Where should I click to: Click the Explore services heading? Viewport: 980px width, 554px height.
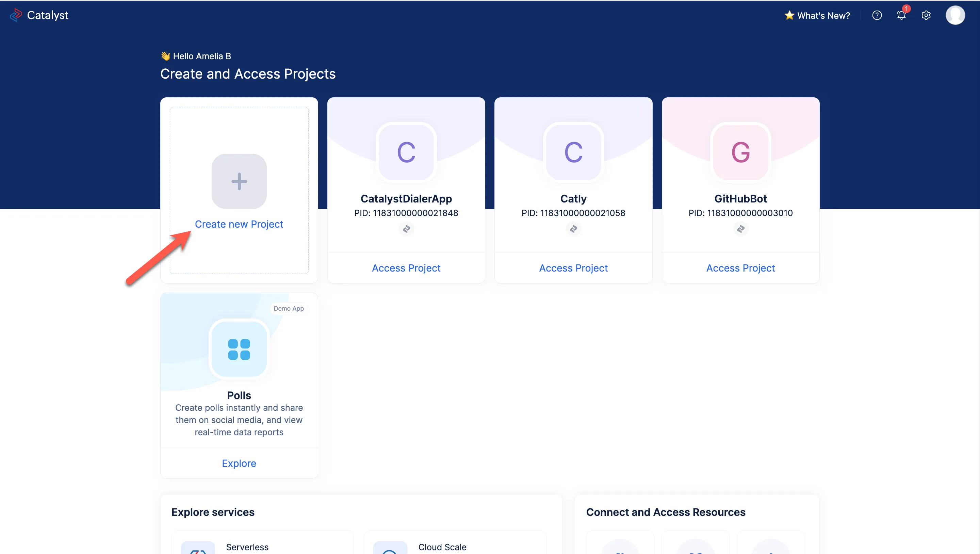213,512
